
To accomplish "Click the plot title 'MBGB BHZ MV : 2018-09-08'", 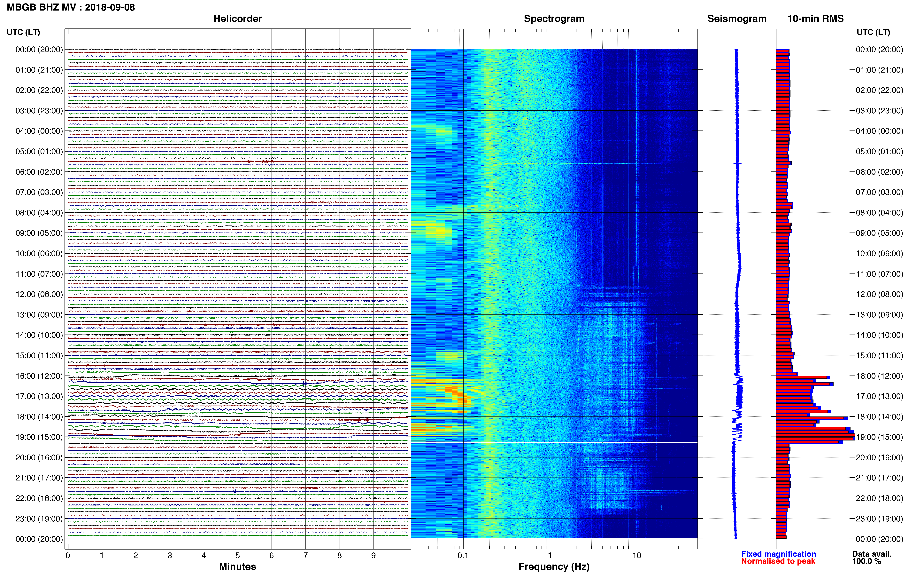I will [71, 7].
